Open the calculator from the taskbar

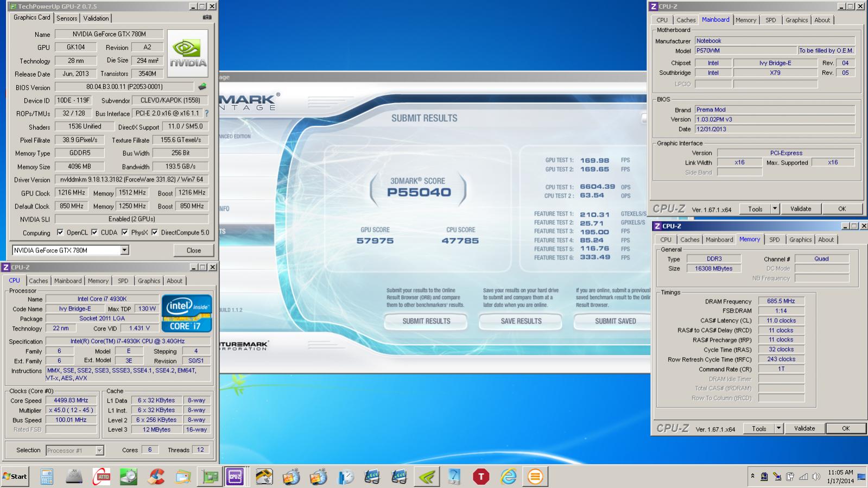pos(47,477)
